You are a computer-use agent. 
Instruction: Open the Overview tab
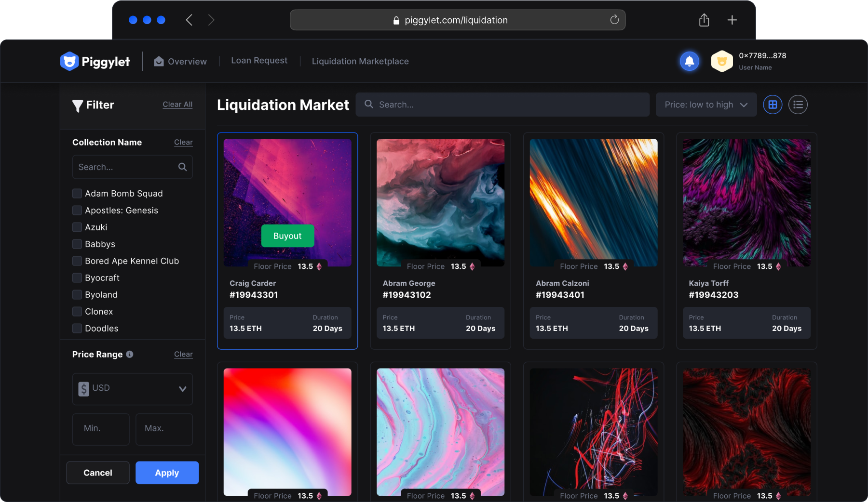(180, 61)
